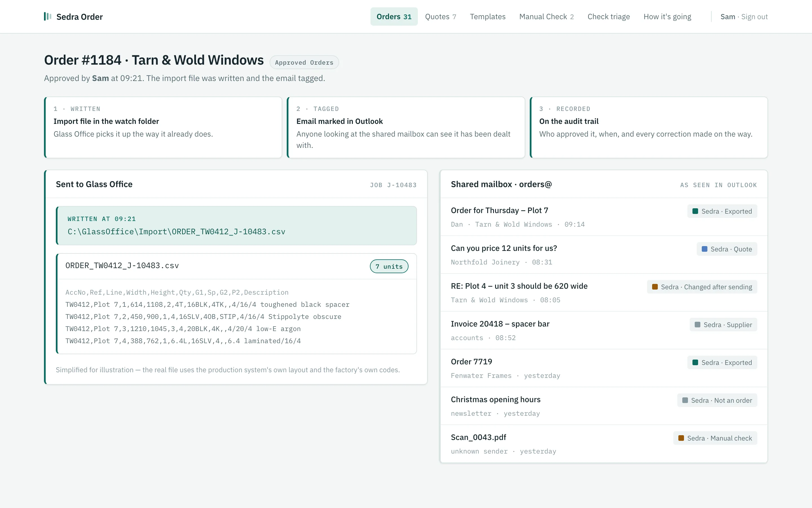This screenshot has height=508, width=812.
Task: Open the Orders 31 tab
Action: click(394, 16)
